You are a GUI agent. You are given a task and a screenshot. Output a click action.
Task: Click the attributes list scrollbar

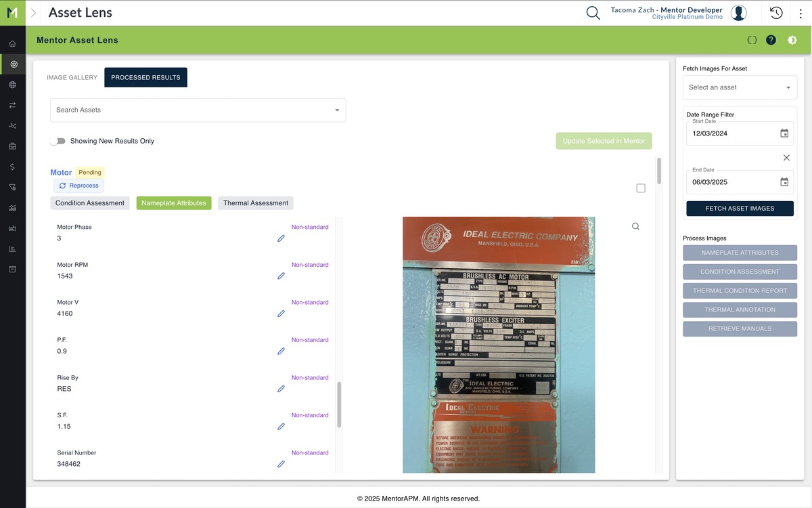339,404
